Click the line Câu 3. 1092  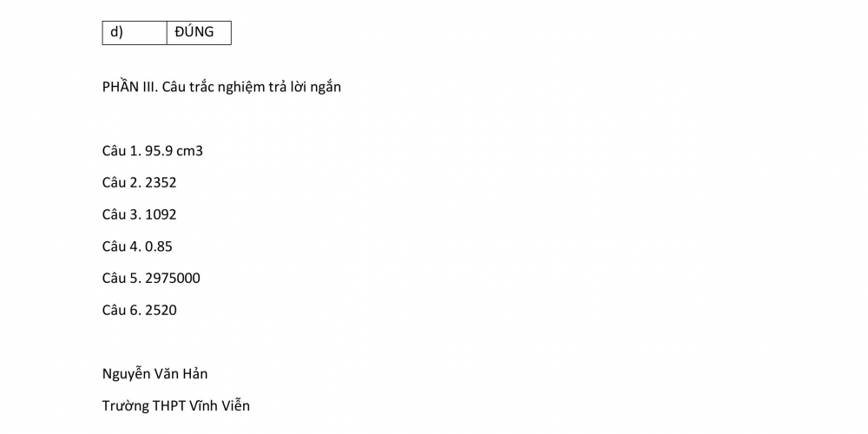click(x=140, y=214)
